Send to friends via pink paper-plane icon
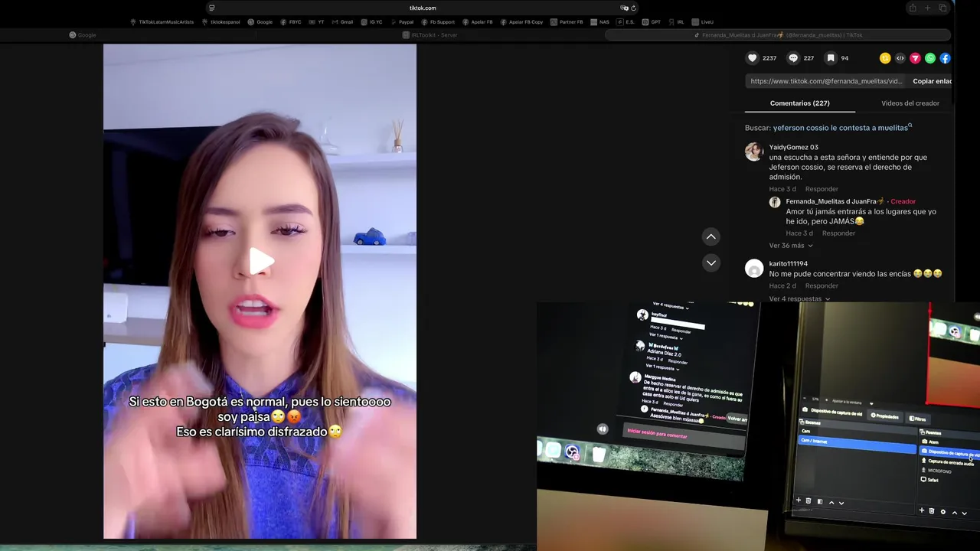Screen dimensions: 980x551 pyautogui.click(x=915, y=58)
